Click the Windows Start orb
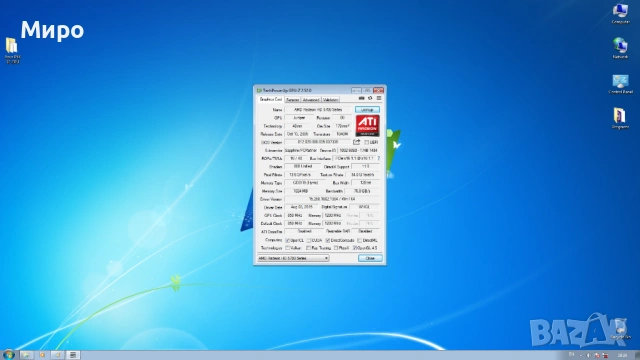The width and height of the screenshot is (640, 360). [8, 354]
